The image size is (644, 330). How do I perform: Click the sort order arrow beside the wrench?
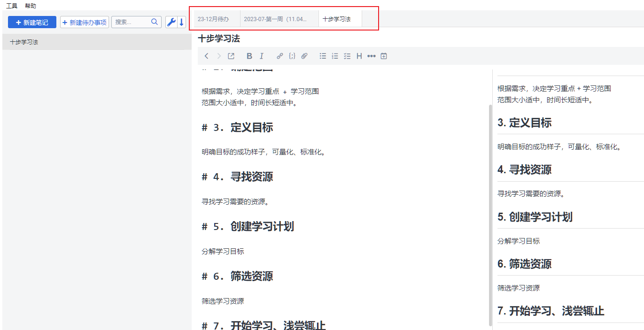click(181, 22)
